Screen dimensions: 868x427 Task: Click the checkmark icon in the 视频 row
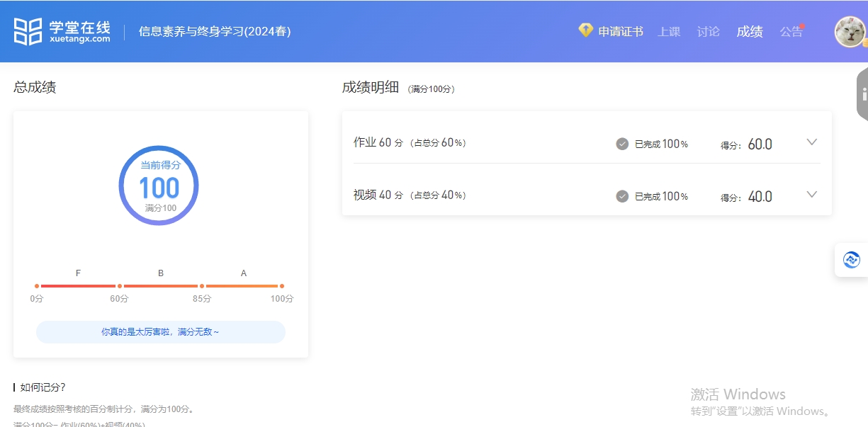(622, 196)
